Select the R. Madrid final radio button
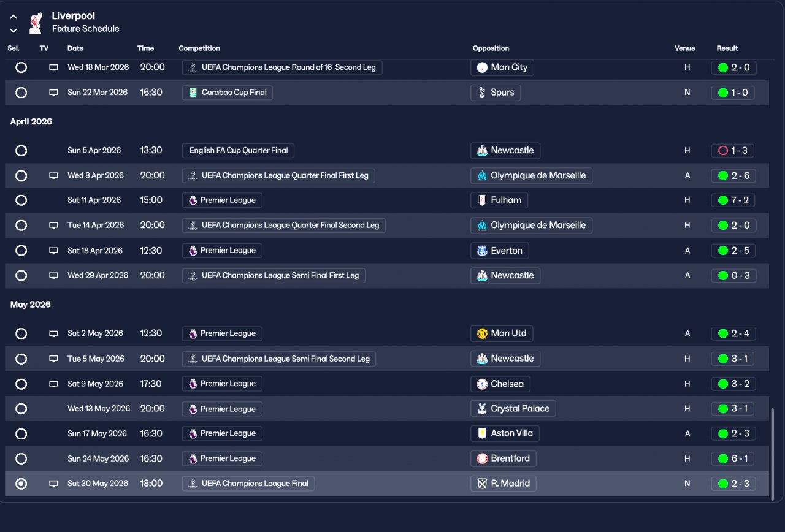 pos(21,484)
